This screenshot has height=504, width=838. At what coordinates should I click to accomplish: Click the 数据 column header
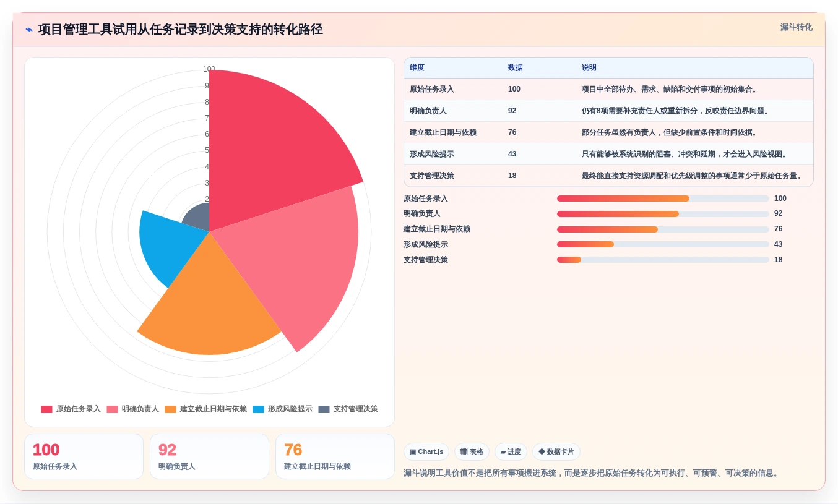(515, 68)
